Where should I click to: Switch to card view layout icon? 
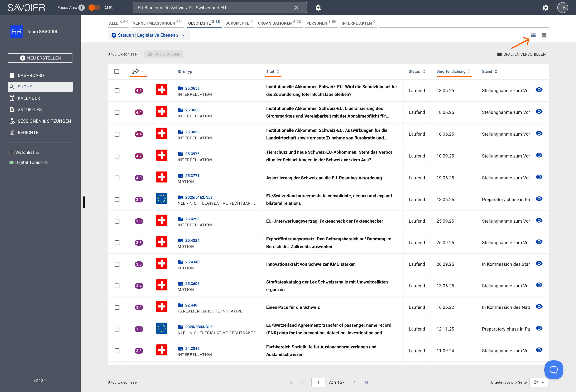click(544, 35)
